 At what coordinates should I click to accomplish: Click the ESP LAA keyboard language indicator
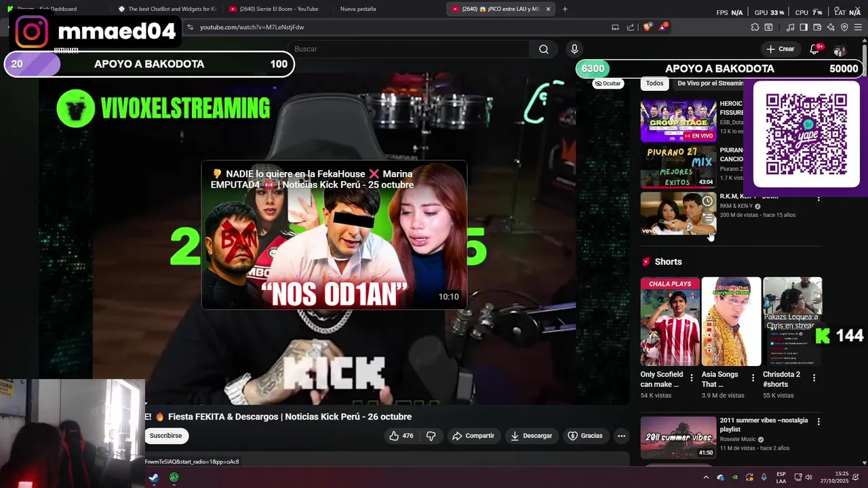point(781,477)
